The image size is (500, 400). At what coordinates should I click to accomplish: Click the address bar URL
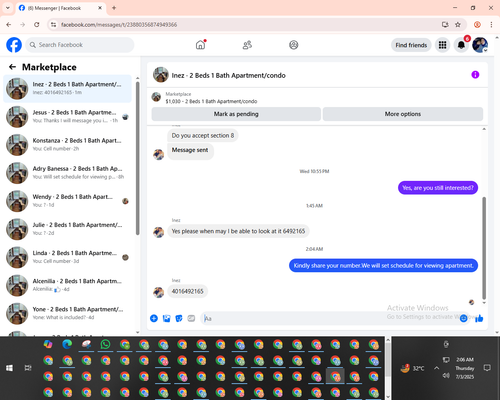pyautogui.click(x=119, y=25)
